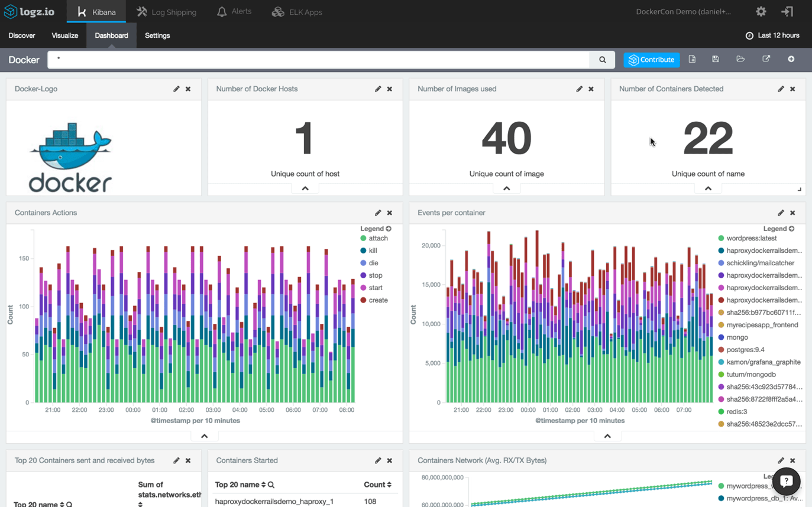Sign out using the logout icon
Screen dimensions: 812x507
click(x=788, y=11)
